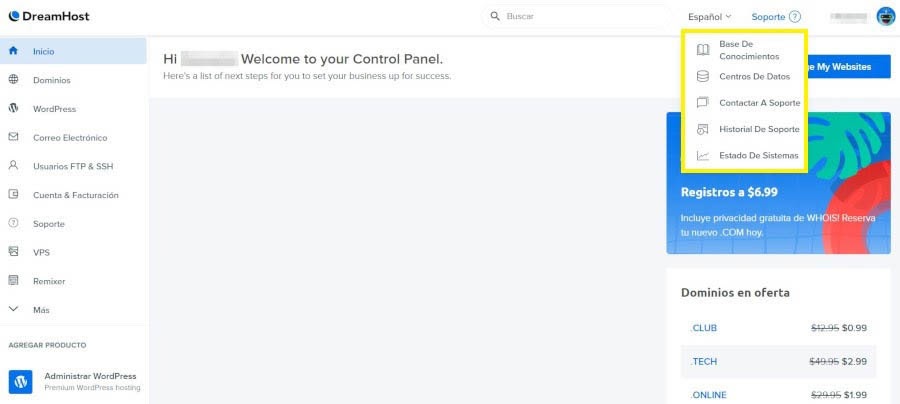Click the Usuarios FTP & SSH person icon

(13, 166)
